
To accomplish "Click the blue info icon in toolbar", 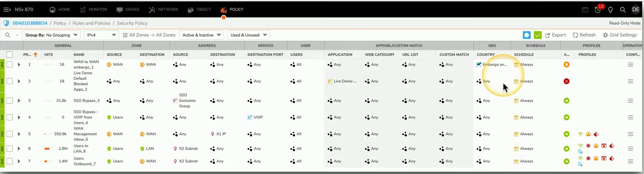I will click(x=526, y=35).
